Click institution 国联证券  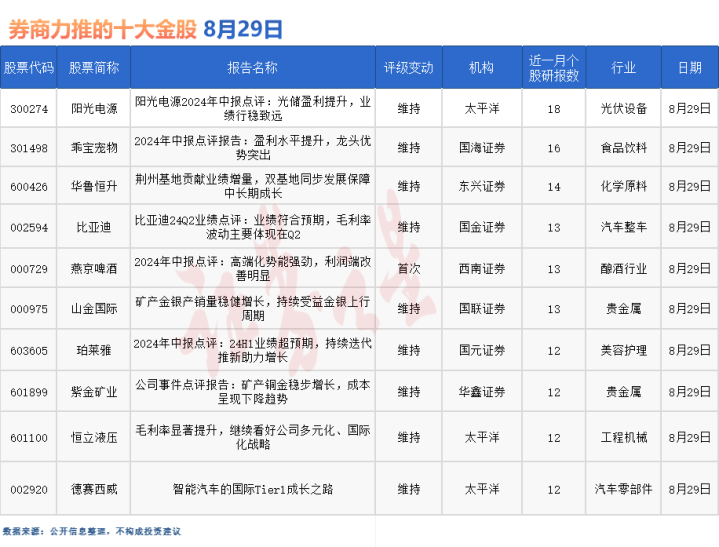481,309
